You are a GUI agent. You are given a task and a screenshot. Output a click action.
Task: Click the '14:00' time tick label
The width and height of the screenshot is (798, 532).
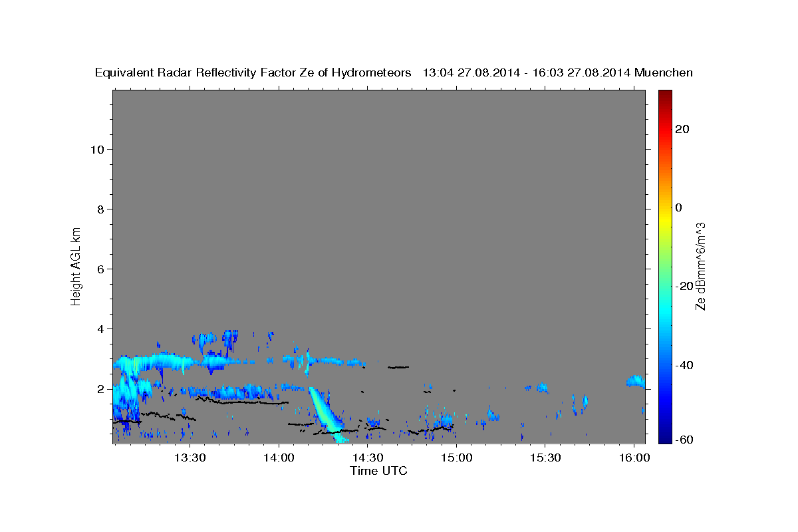(x=279, y=458)
